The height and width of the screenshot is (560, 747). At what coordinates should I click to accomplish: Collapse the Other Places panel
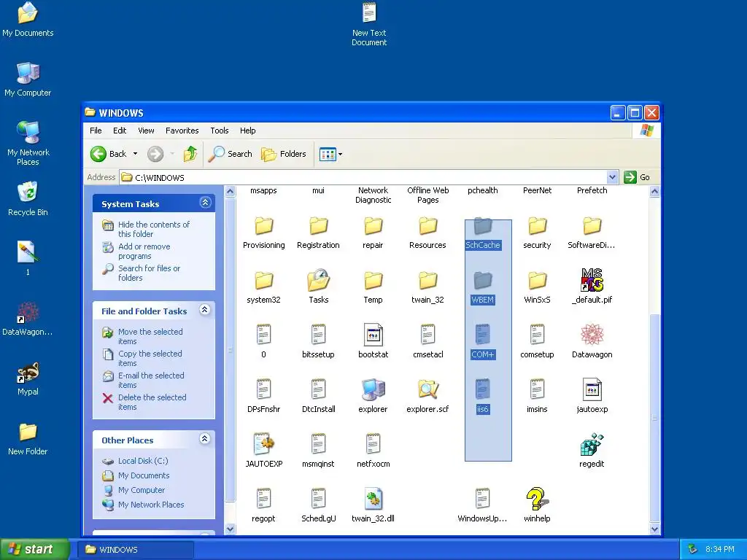point(205,438)
